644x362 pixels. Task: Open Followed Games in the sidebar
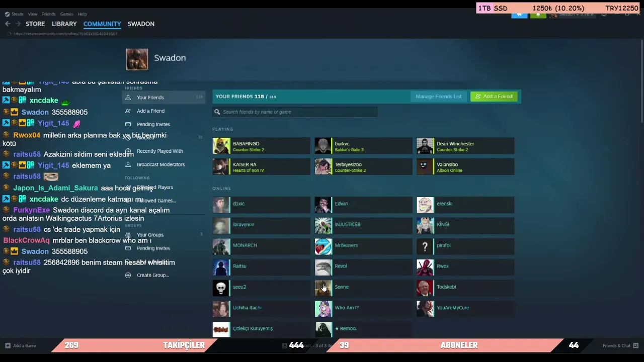pos(156,200)
